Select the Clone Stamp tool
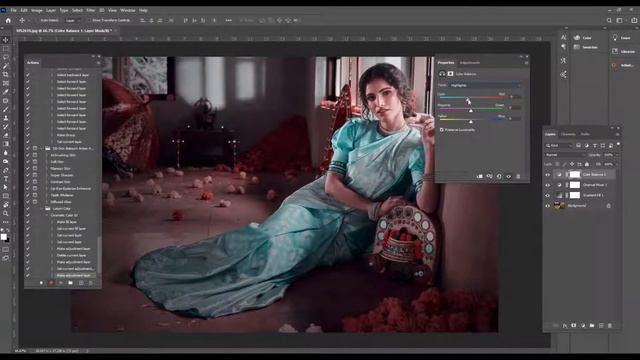This screenshot has height=360, width=640. 6,118
